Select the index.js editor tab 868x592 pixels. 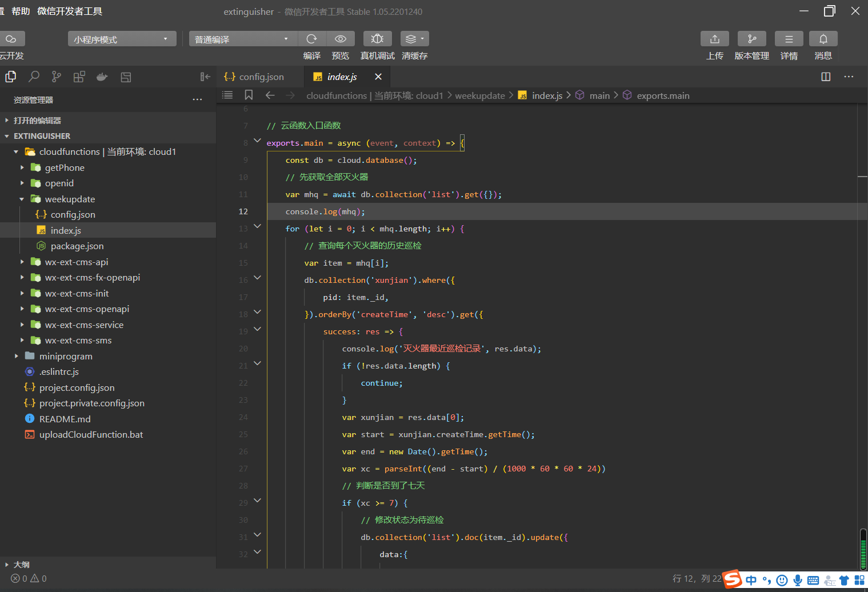pos(342,77)
